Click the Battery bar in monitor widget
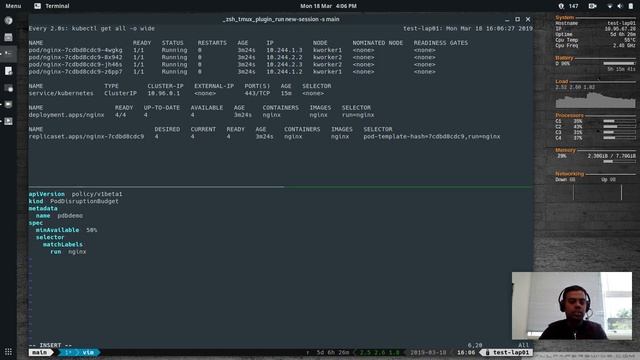 (619, 64)
